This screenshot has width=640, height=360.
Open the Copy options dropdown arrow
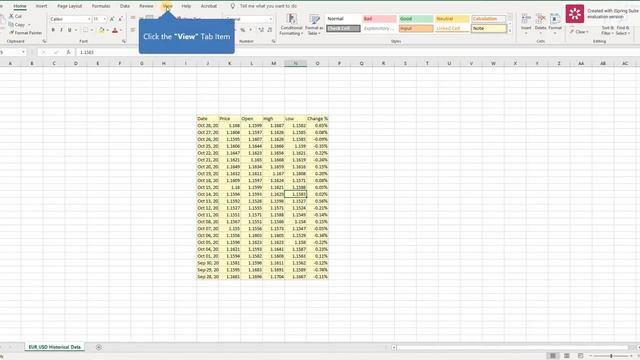click(29, 25)
